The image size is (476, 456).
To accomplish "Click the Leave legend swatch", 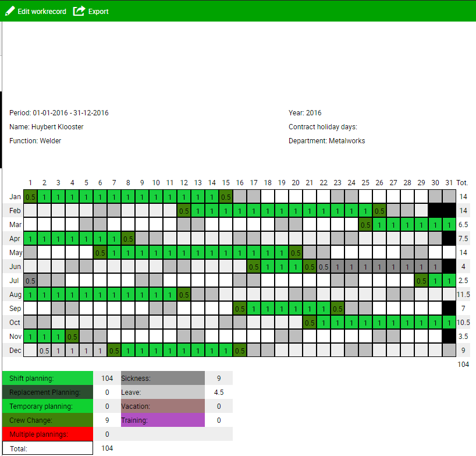I will 162,393.
